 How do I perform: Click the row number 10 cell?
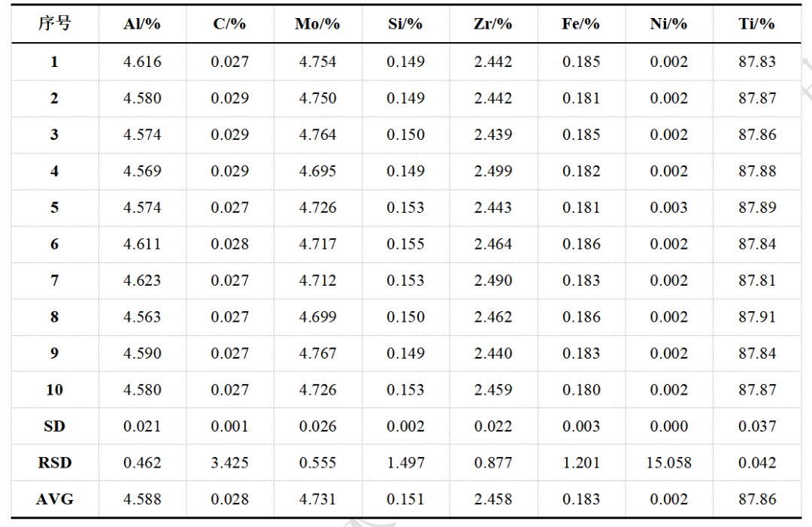[x=54, y=389]
